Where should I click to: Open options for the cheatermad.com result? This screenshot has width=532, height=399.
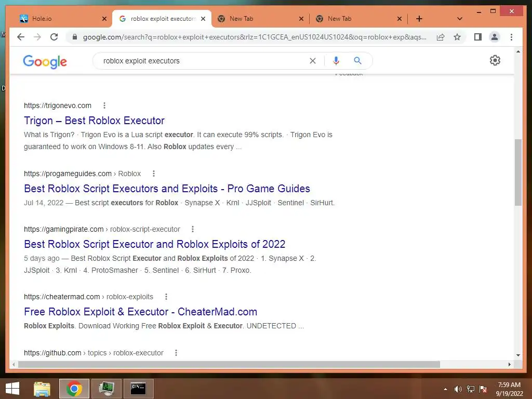pos(166,297)
